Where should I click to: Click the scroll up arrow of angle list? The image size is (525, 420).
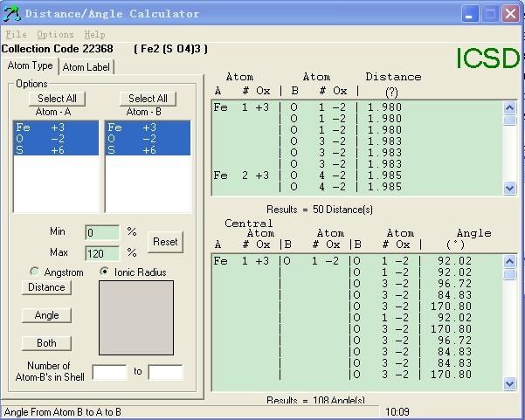point(509,262)
